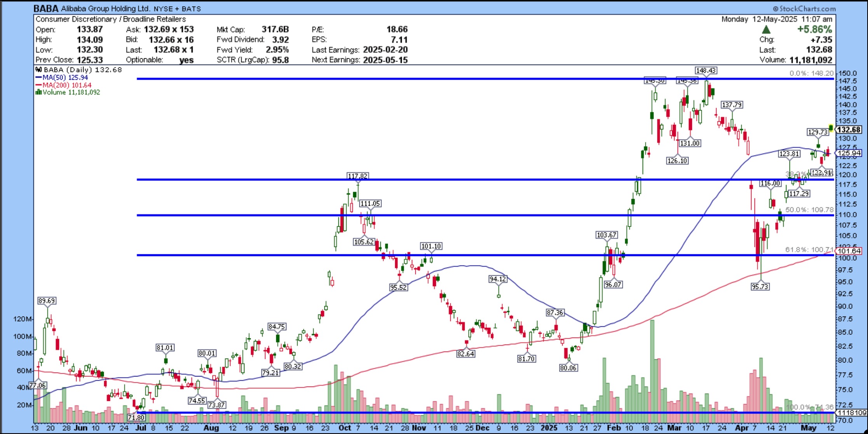The width and height of the screenshot is (868, 434).
Task: Click the 101.10 November price label
Action: 431,246
